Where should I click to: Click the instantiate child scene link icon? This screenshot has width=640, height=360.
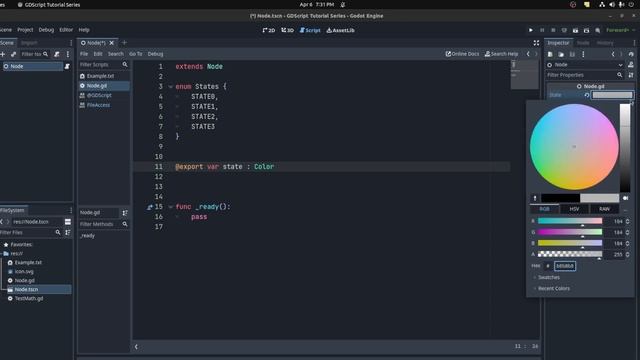tap(13, 54)
